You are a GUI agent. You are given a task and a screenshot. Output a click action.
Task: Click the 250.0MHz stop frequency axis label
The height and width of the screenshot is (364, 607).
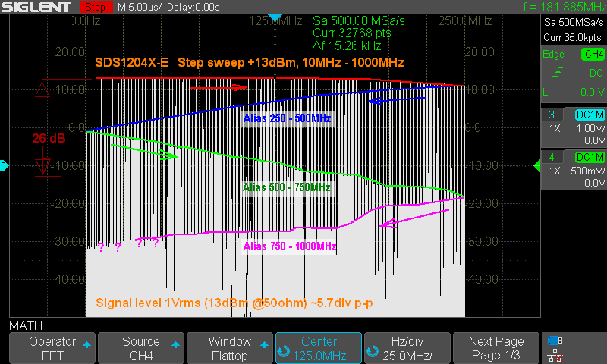(x=465, y=21)
